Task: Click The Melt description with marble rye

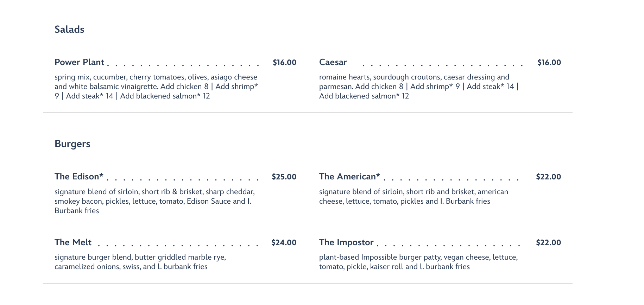Action: point(140,262)
